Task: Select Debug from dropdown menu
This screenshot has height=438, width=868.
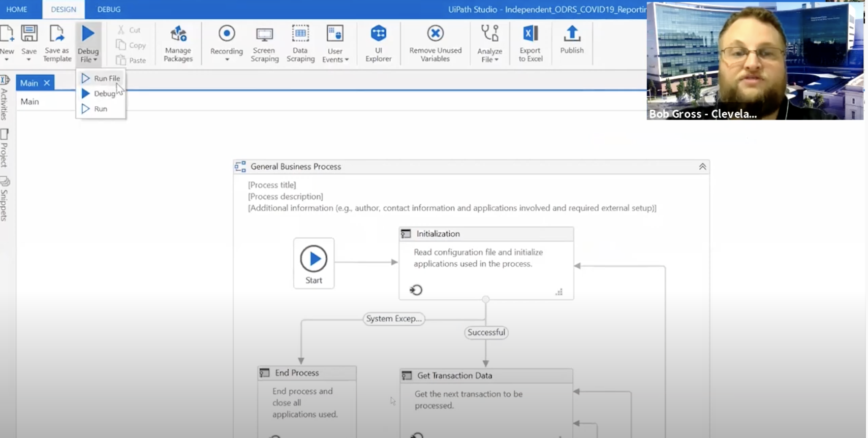Action: tap(101, 93)
